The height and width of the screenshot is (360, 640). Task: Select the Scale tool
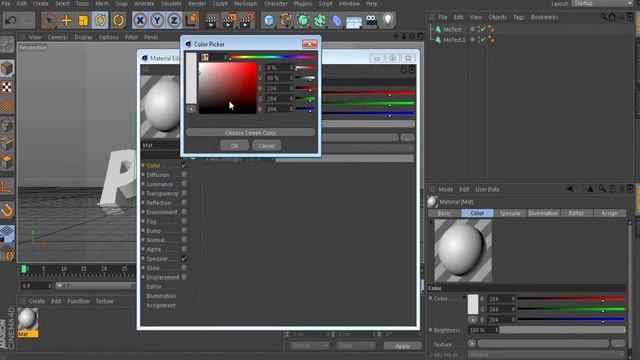pos(83,20)
